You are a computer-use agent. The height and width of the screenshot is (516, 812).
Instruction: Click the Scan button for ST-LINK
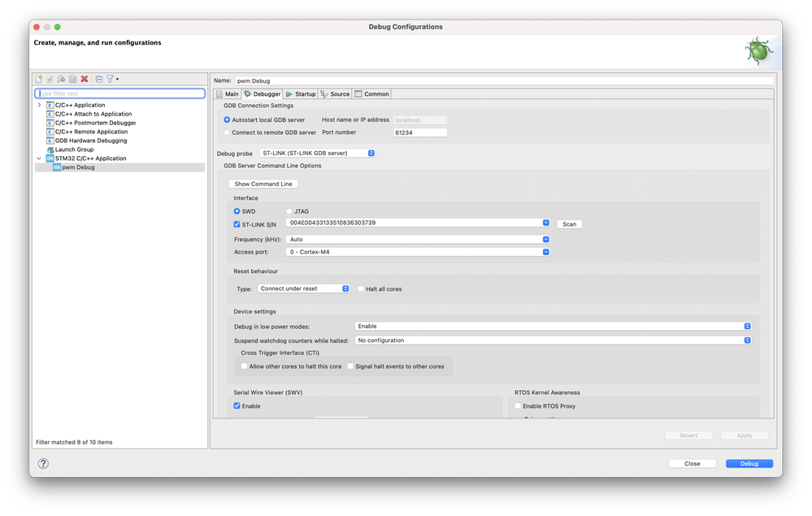pyautogui.click(x=569, y=224)
